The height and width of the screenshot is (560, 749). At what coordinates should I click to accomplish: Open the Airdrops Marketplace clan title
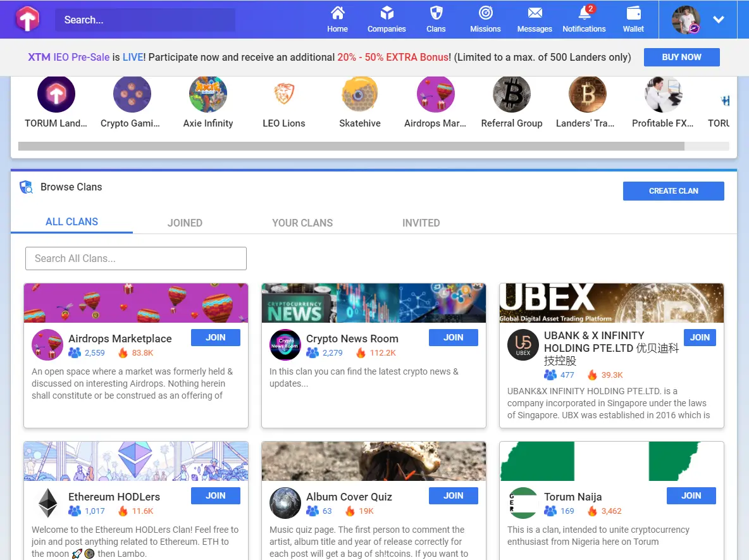120,339
